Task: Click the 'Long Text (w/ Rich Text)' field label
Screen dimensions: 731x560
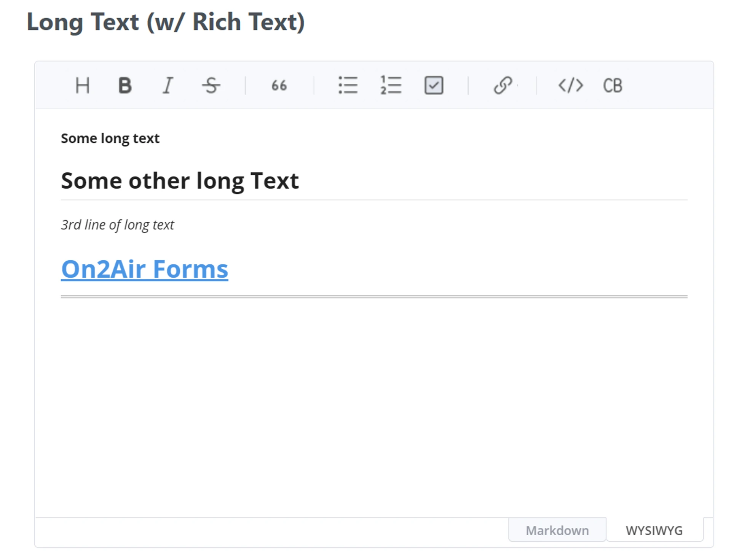Action: tap(166, 22)
